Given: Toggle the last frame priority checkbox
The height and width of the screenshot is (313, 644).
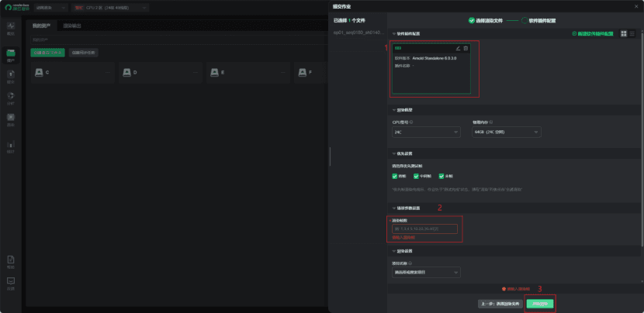Looking at the screenshot, I should coord(441,176).
